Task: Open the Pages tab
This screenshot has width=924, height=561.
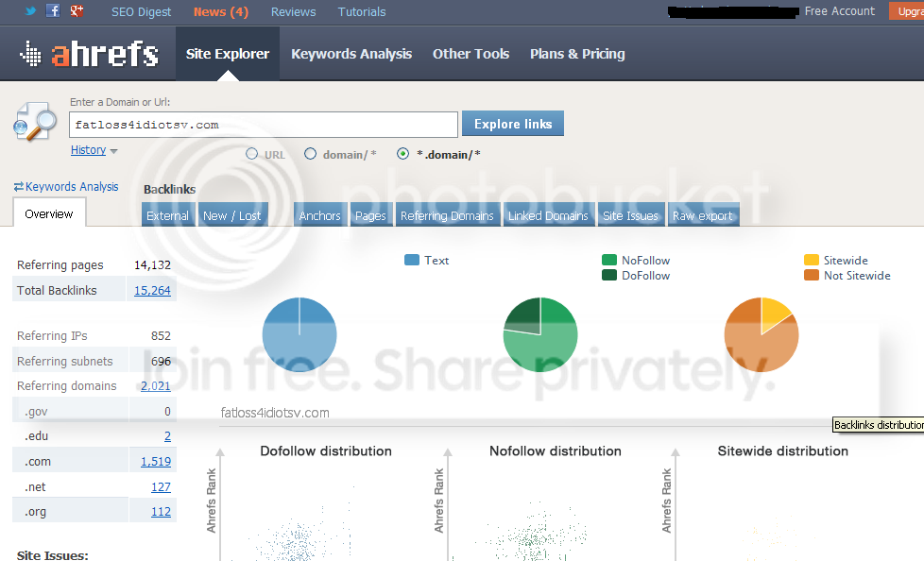Action: tap(370, 215)
